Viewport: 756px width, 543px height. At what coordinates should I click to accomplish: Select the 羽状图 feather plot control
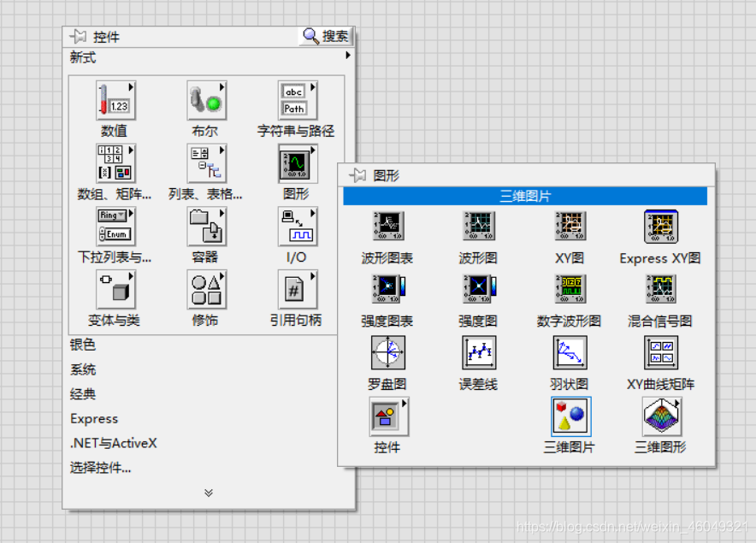click(x=570, y=352)
